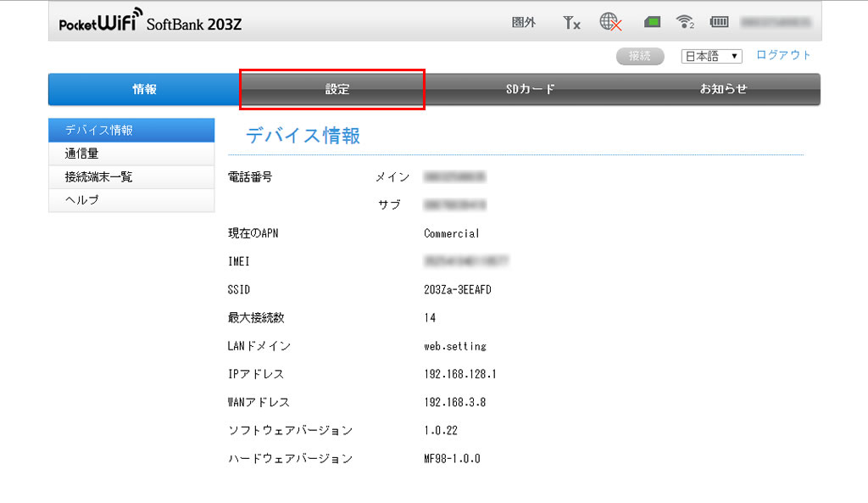Click the IP address 192.168.128.1
This screenshot has height=503, width=868.
tap(459, 374)
